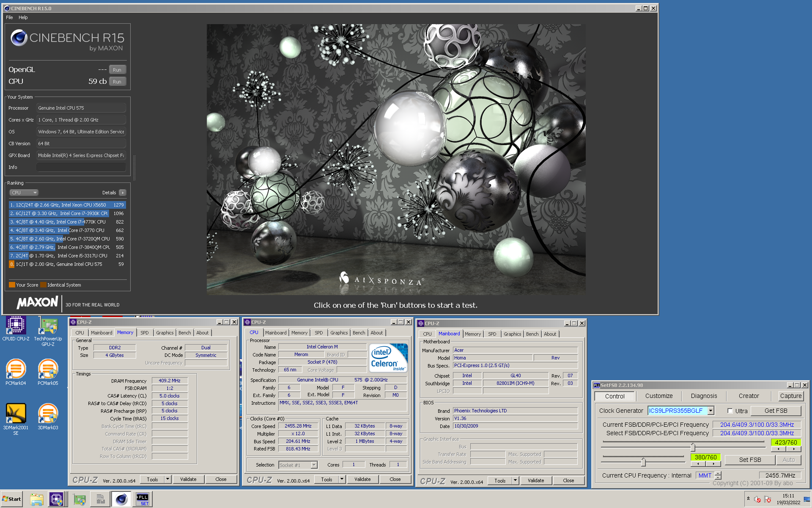Open Windows Explorer from the taskbar
Screen dimensions: 812x508
37,500
